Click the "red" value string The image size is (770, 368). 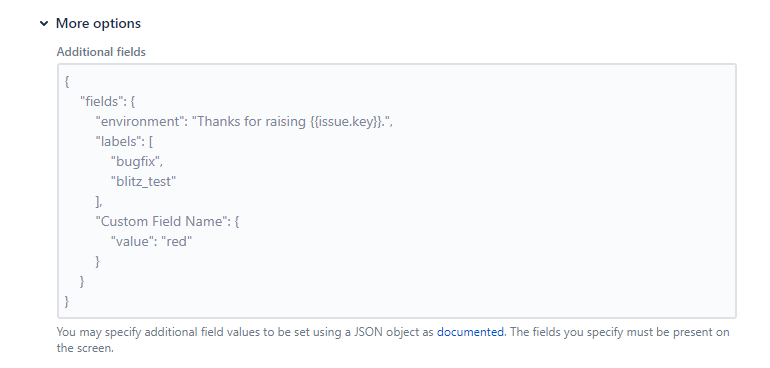coord(177,241)
